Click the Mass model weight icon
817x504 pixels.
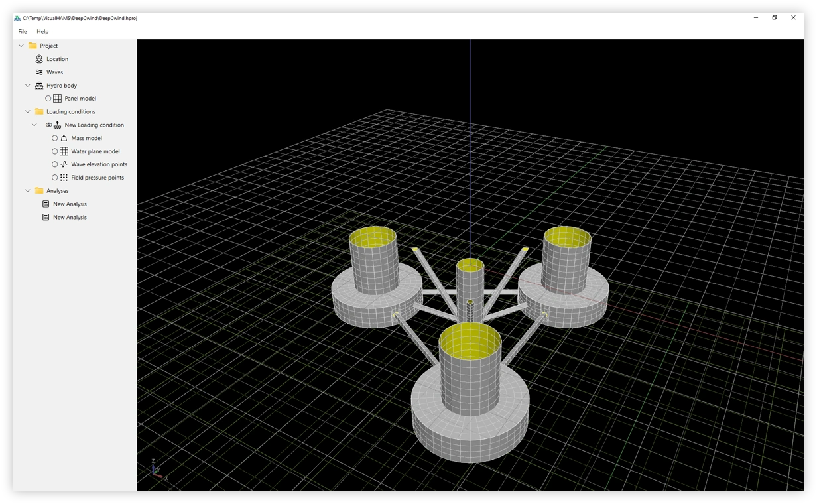(x=64, y=138)
